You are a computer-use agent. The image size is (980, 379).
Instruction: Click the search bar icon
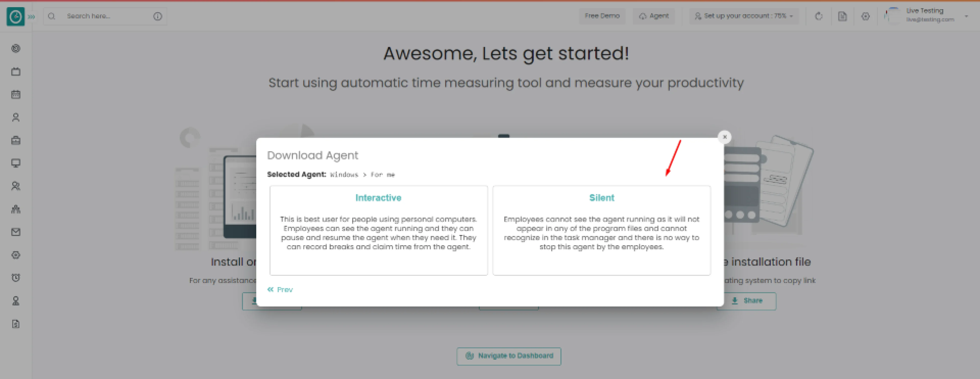[52, 15]
